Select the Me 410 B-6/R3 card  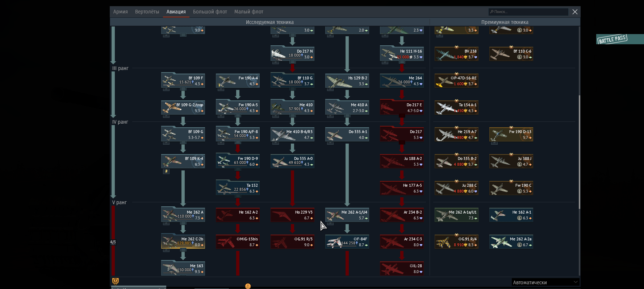pos(292,135)
